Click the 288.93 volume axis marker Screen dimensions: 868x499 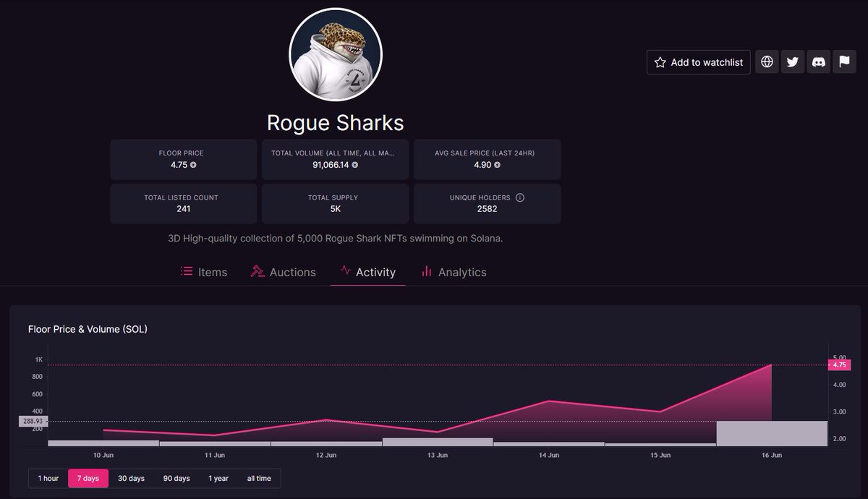coord(33,421)
